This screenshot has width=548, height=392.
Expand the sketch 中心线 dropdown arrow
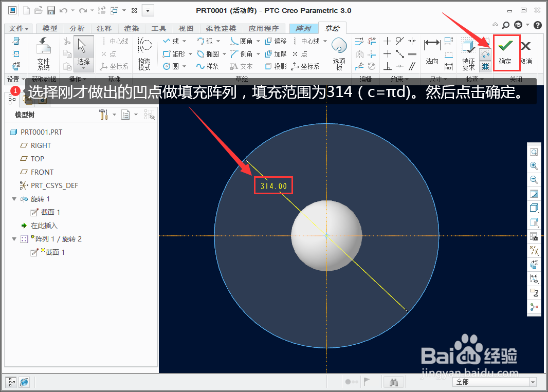pos(325,41)
